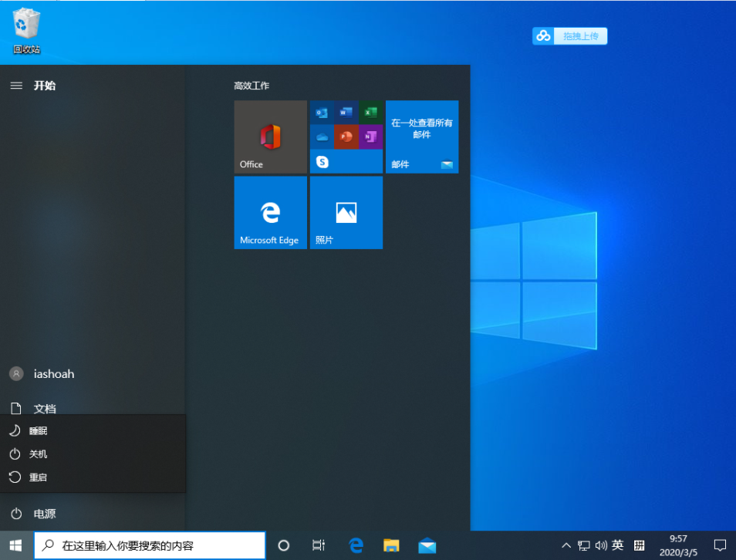Open OneDrive from the Office apps tile
Viewport: 736px width, 560px height.
[x=322, y=137]
